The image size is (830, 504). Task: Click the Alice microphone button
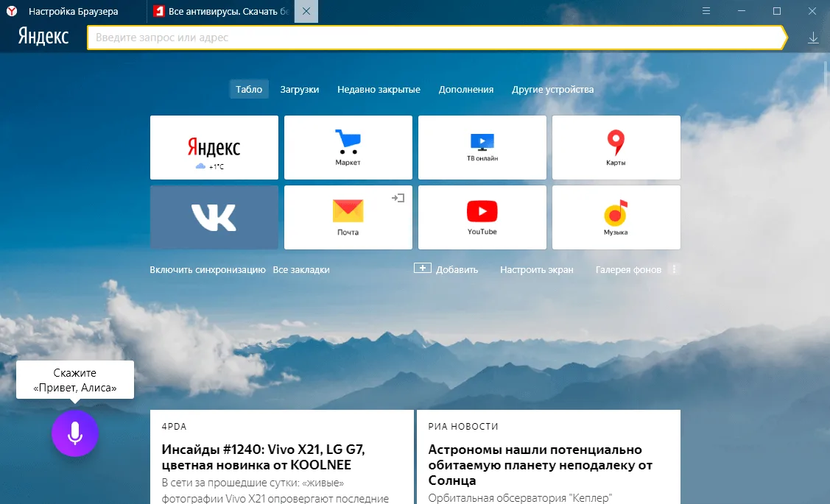pos(75,433)
